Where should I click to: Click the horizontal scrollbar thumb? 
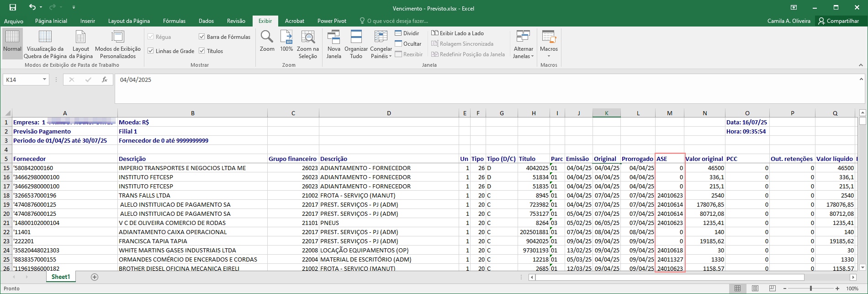tap(670, 278)
